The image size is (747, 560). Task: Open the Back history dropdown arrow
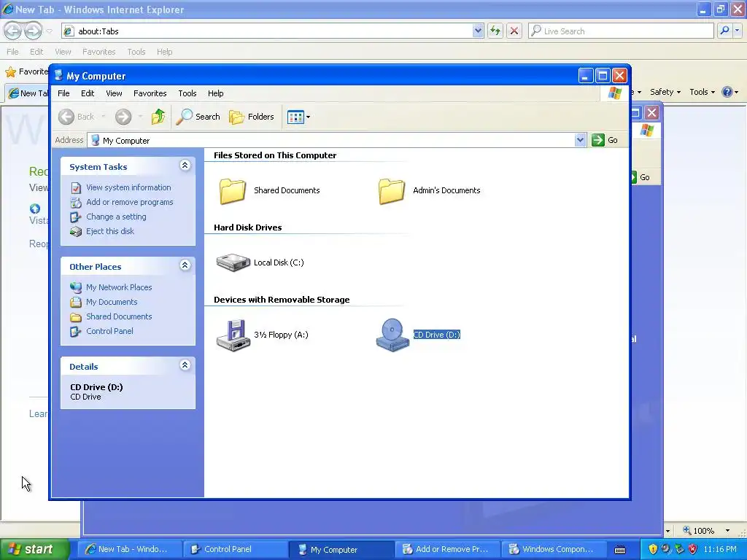click(x=104, y=117)
